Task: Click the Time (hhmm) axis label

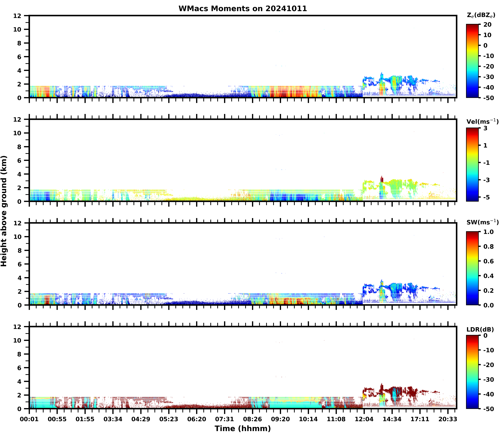Action: (x=243, y=428)
